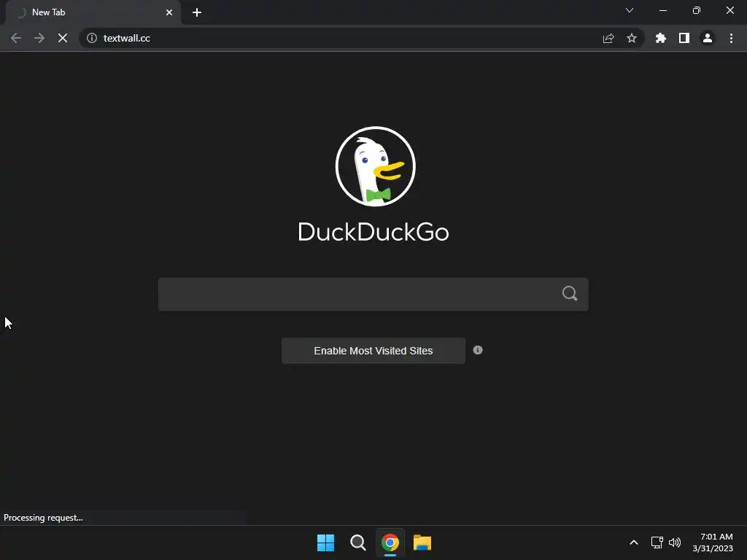Screen dimensions: 747x560
Task: View site information for textwall.cc
Action: 92,38
